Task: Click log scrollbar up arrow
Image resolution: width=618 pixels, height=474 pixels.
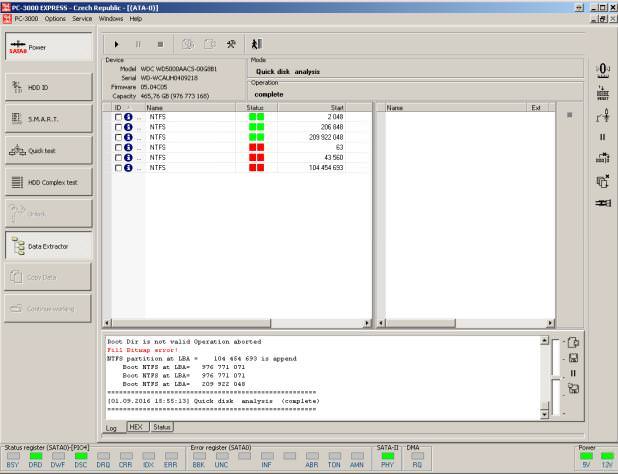Action: [544, 340]
